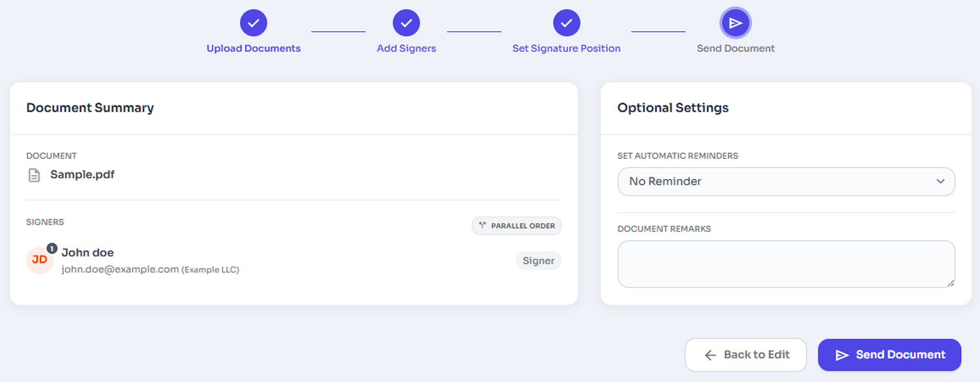980x382 pixels.
Task: Click the SIGNERS section label
Action: (45, 222)
